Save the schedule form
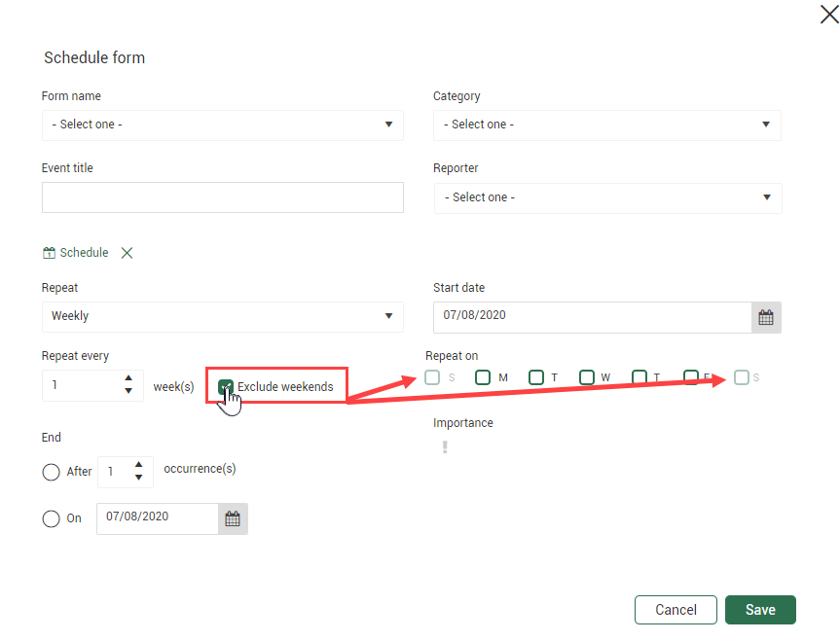840x641 pixels. (760, 610)
